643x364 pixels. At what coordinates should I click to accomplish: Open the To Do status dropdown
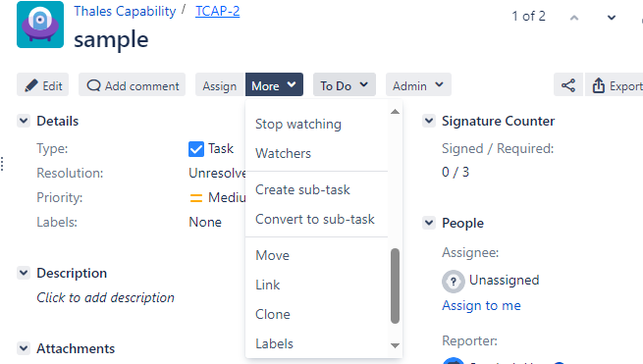[x=344, y=85]
